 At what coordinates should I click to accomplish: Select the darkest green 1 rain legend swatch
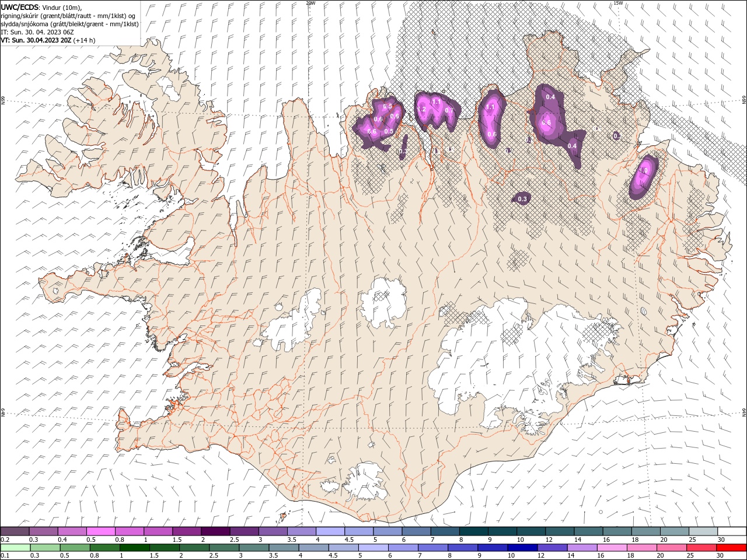134,548
